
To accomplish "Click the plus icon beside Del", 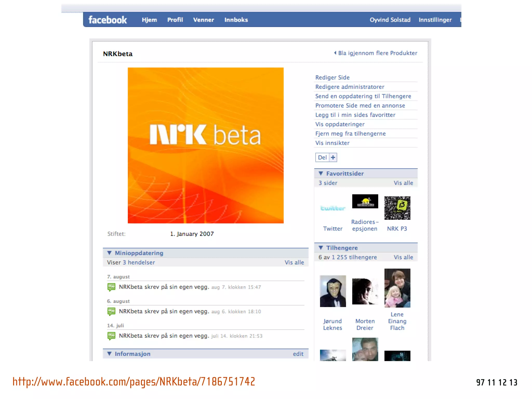I will coord(333,157).
